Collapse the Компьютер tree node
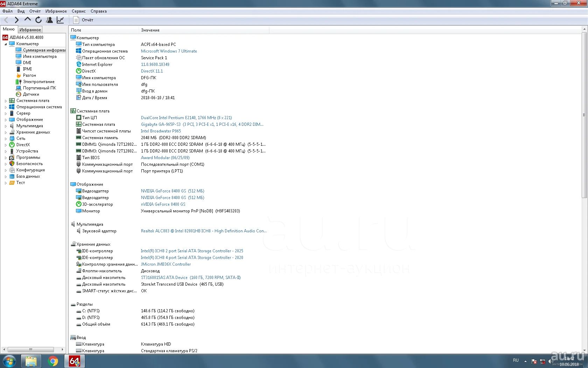Viewport: 588px width, 368px height. coord(6,44)
